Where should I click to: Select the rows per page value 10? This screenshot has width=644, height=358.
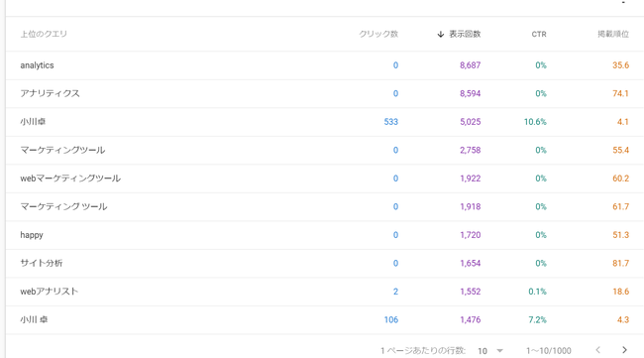[483, 351]
